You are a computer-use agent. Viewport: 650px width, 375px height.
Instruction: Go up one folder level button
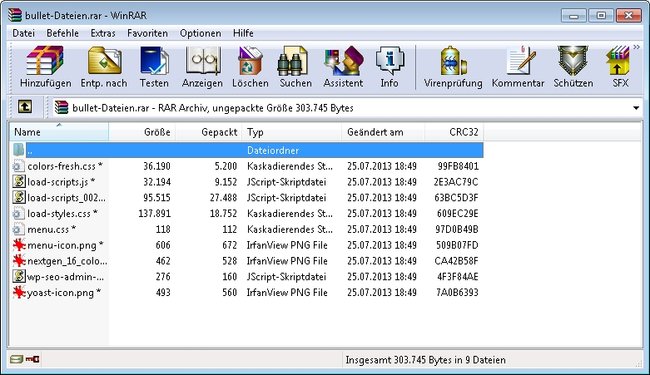tap(25, 107)
